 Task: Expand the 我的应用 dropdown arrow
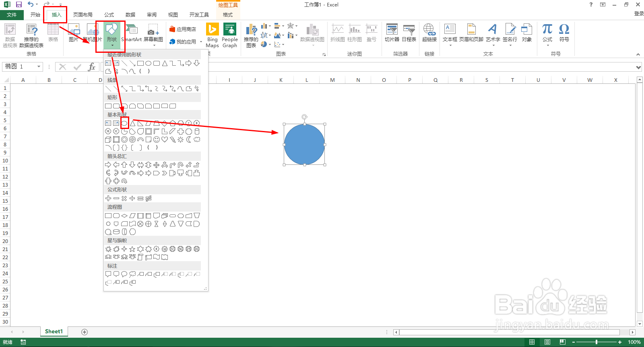click(x=201, y=42)
